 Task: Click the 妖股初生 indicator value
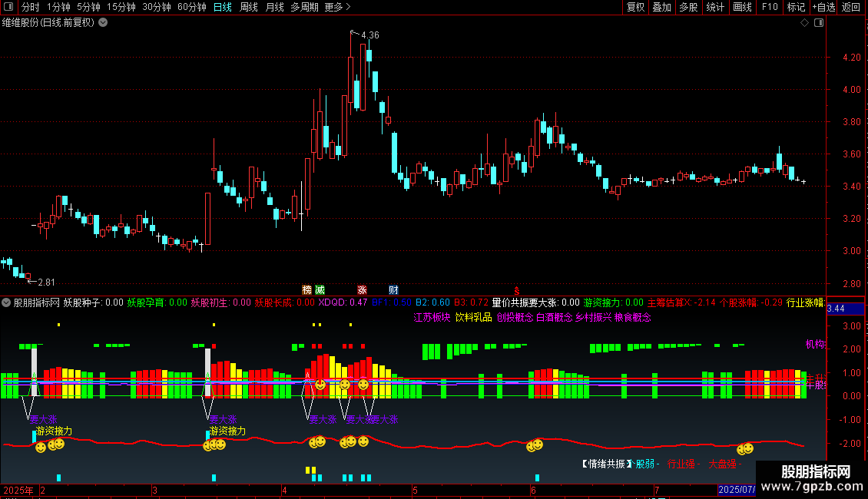coord(221,302)
